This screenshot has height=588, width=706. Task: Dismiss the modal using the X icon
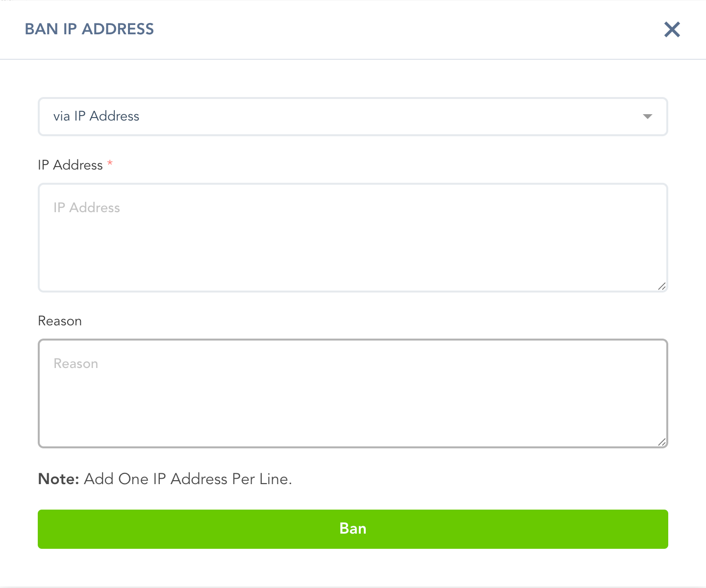pyautogui.click(x=672, y=29)
